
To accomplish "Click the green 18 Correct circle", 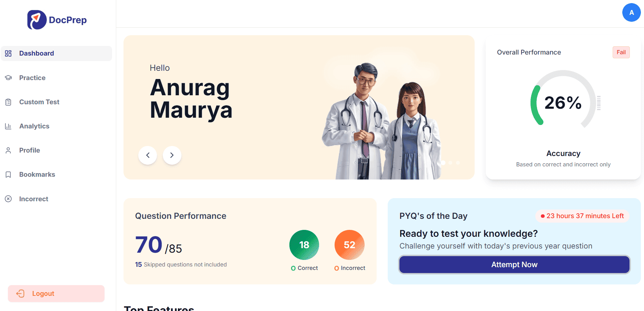I will coord(304,245).
